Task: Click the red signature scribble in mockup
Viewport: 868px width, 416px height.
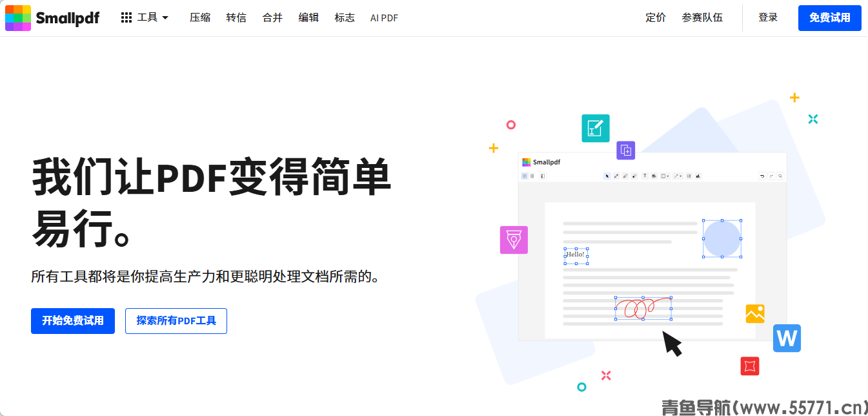Action: click(x=643, y=309)
